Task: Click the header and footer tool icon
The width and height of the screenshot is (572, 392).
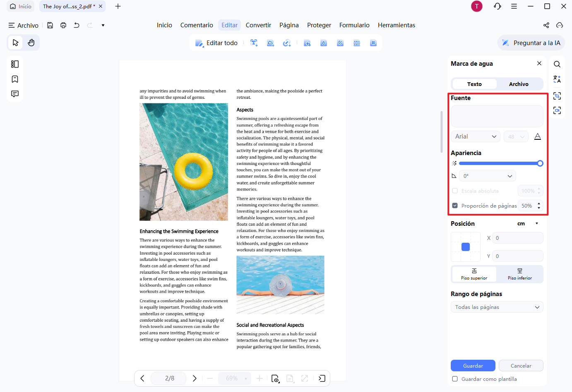Action: 357,43
